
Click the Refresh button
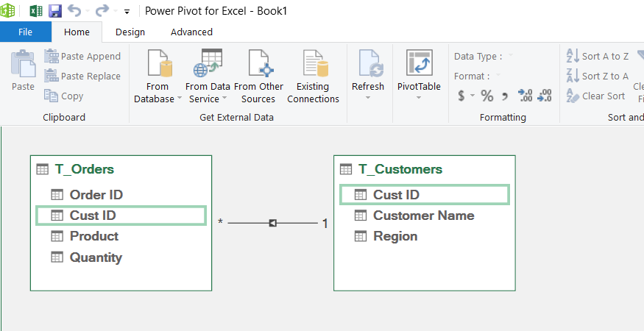tap(368, 70)
